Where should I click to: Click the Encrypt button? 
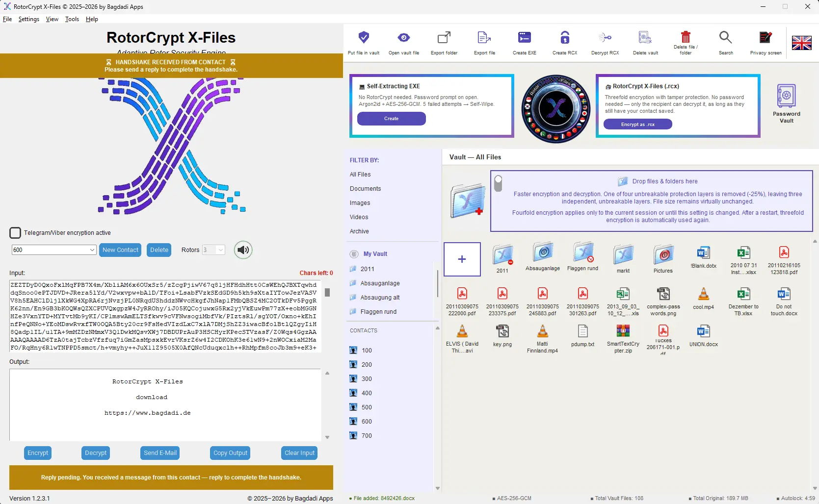pos(38,453)
